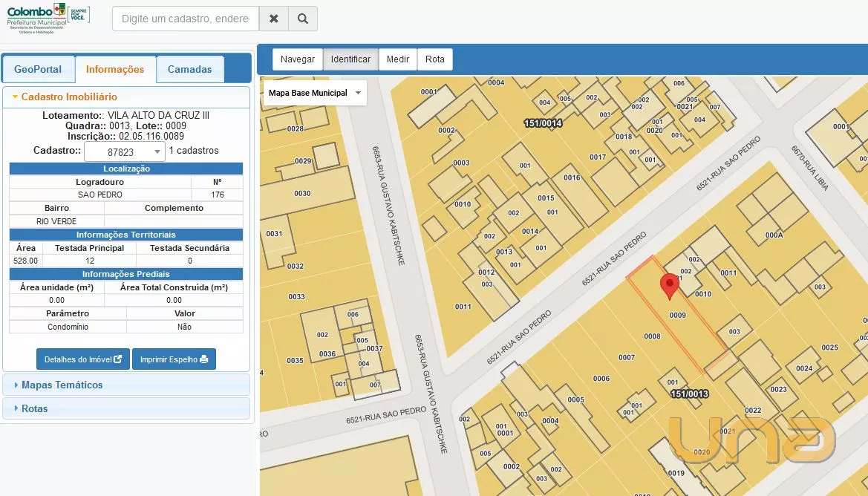The width and height of the screenshot is (868, 496).
Task: Click the Colombo Prefeitura Municipal logo
Action: [x=48, y=17]
